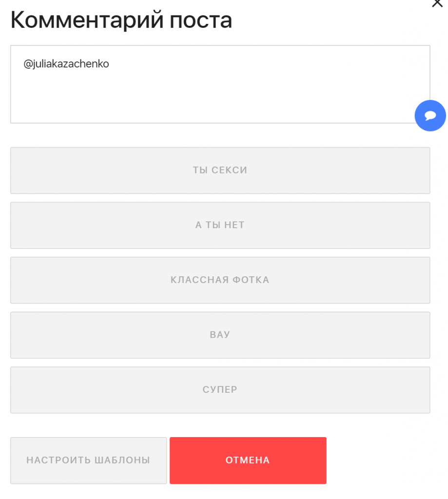The image size is (448, 499).
Task: Open НАСТРОИТЬ ШАБЛОНЫ settings
Action: click(89, 461)
